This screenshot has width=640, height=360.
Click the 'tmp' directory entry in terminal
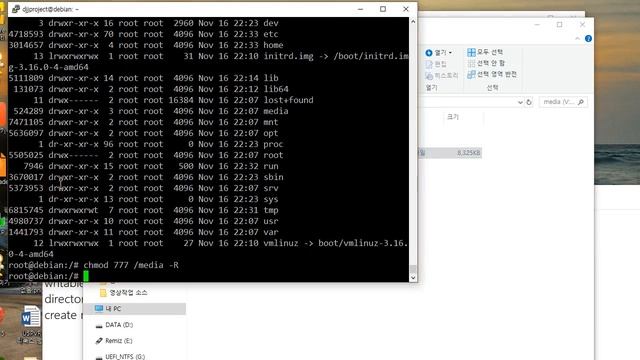(x=271, y=210)
